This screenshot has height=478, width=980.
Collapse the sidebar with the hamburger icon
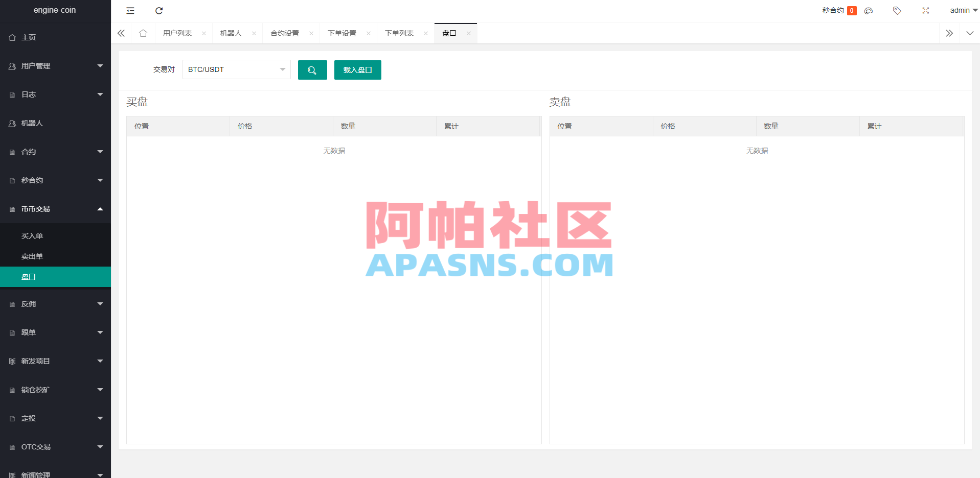point(130,10)
